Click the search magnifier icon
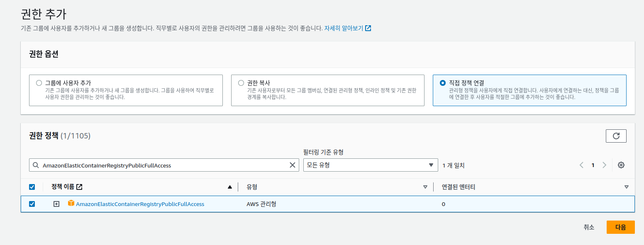The width and height of the screenshot is (644, 245). (36, 165)
